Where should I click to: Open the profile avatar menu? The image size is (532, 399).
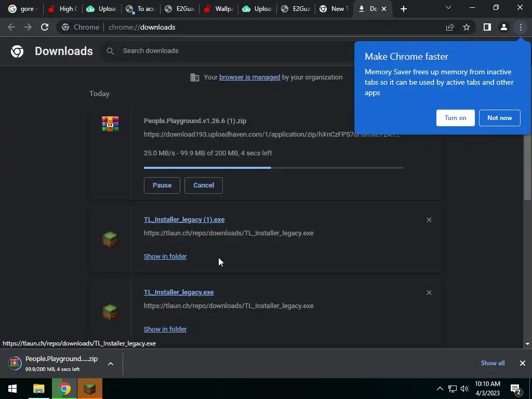point(504,27)
